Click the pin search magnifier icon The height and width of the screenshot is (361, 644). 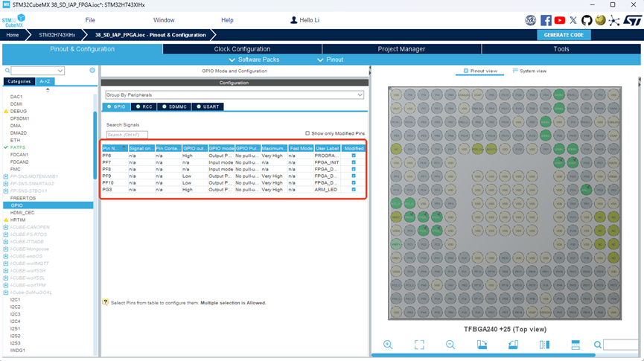(x=598, y=345)
